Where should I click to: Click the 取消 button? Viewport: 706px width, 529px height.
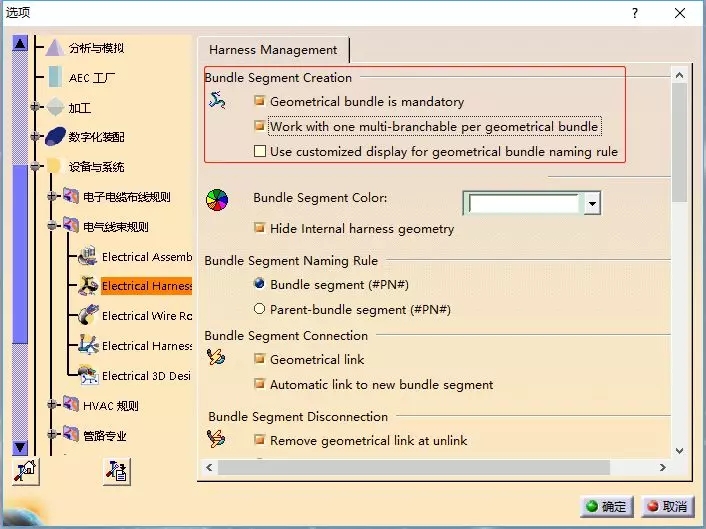coord(666,507)
